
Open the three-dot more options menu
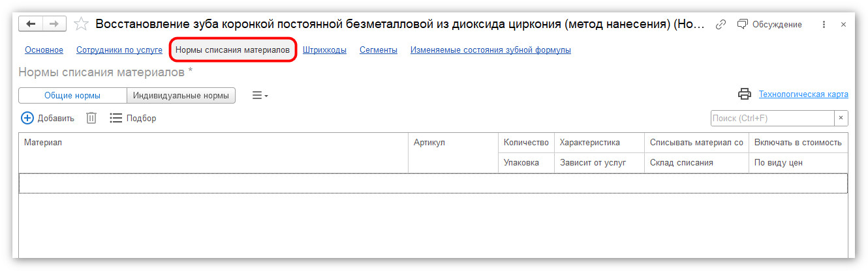point(823,24)
